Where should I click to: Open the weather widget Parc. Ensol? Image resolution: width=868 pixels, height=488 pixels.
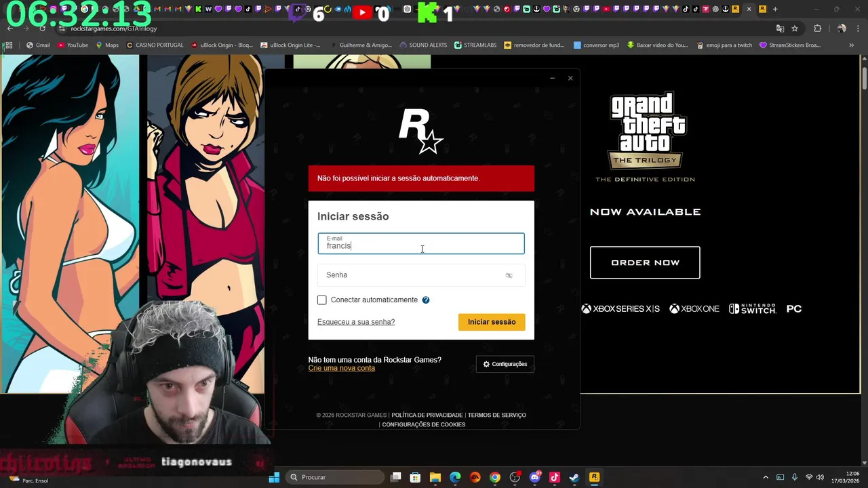point(27,480)
